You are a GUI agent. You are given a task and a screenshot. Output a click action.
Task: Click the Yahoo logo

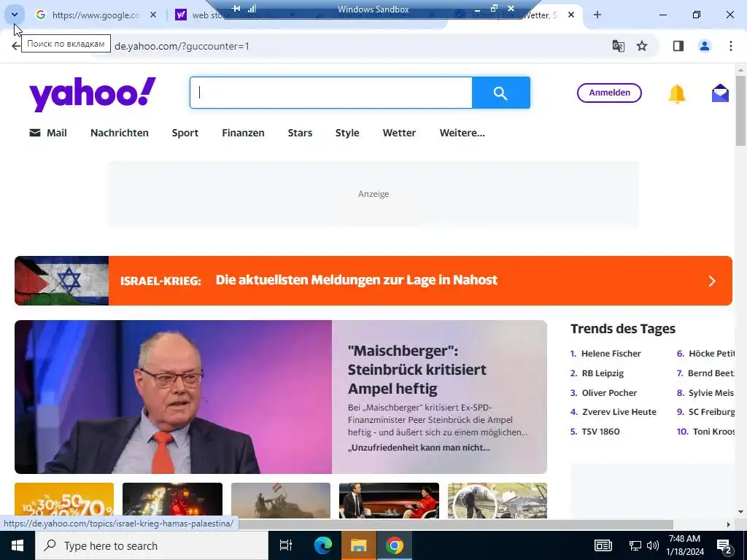[x=93, y=94]
